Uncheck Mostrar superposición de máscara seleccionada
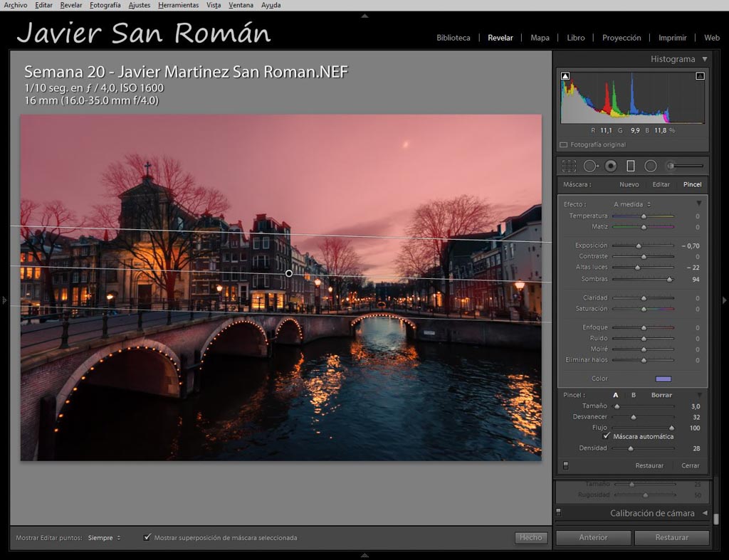This screenshot has width=729, height=560. click(147, 537)
